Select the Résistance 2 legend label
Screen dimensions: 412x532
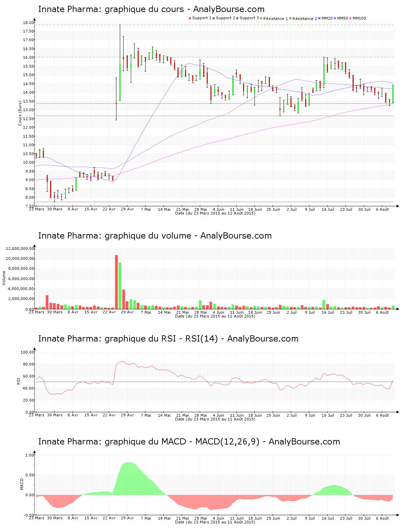[305, 19]
